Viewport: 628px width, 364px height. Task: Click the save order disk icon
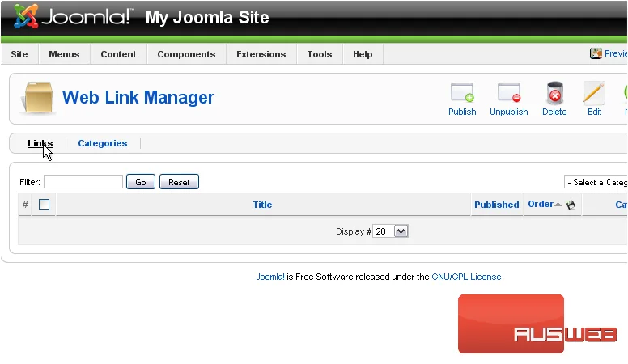571,205
